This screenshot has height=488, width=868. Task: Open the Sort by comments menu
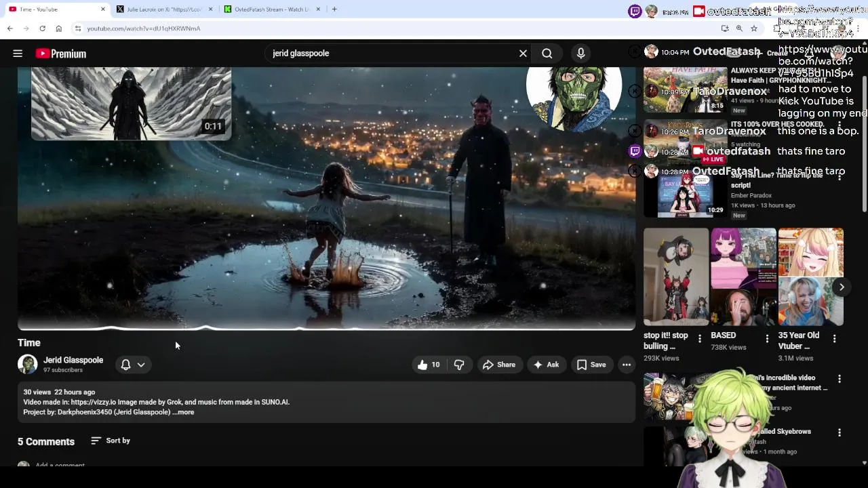(111, 441)
